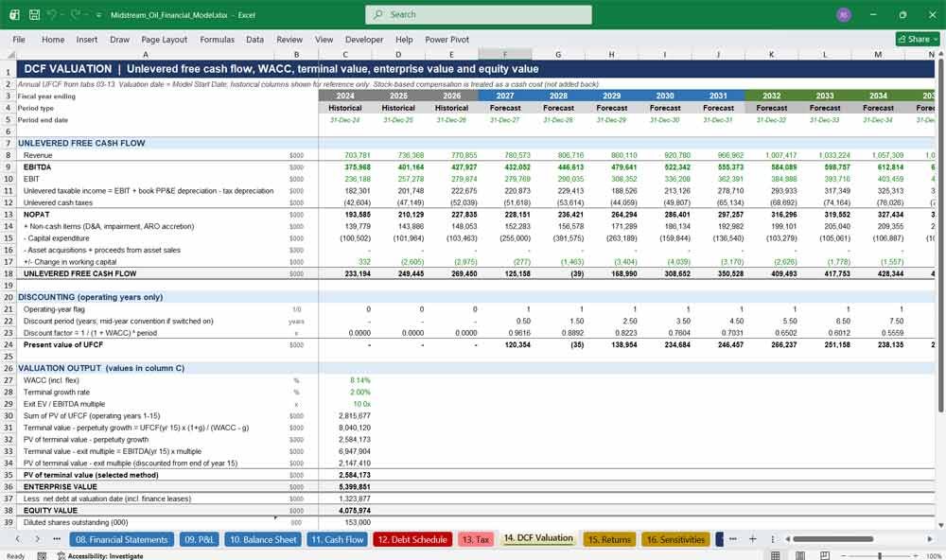Redo the last action
This screenshot has height=560, width=946.
point(75,14)
